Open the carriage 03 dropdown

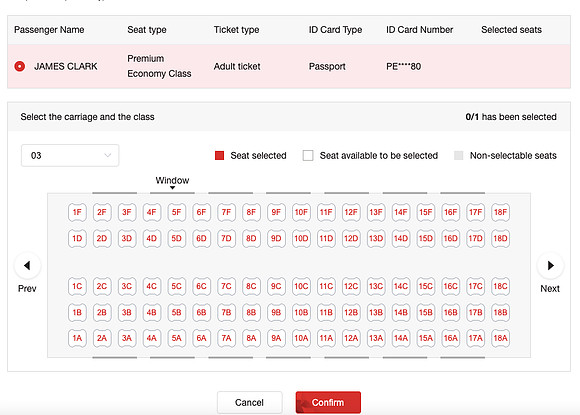(70, 155)
